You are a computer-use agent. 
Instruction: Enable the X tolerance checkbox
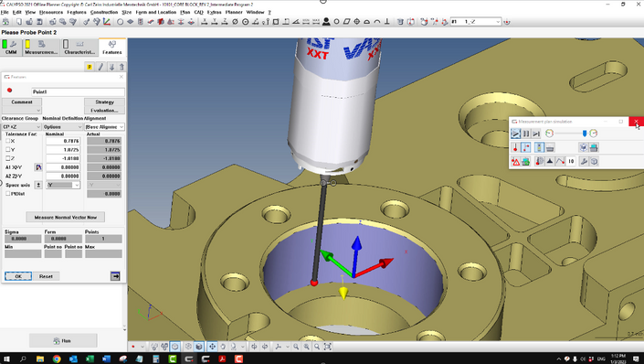[8, 141]
